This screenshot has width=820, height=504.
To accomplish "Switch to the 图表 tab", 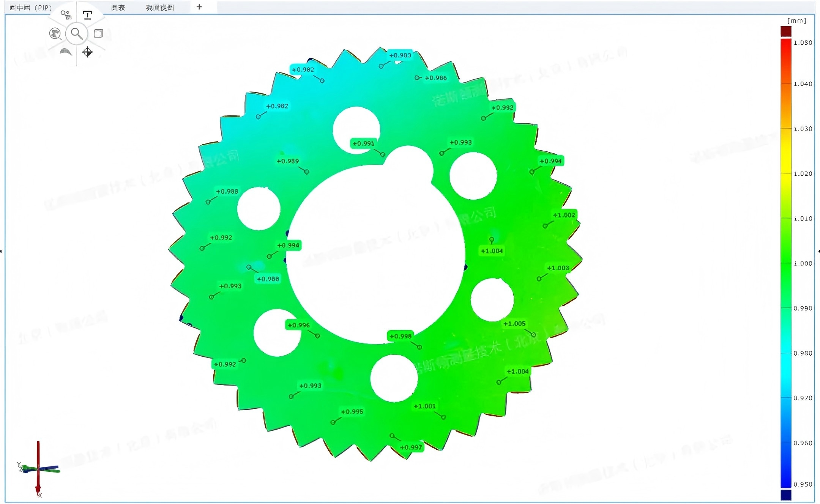I will point(118,8).
